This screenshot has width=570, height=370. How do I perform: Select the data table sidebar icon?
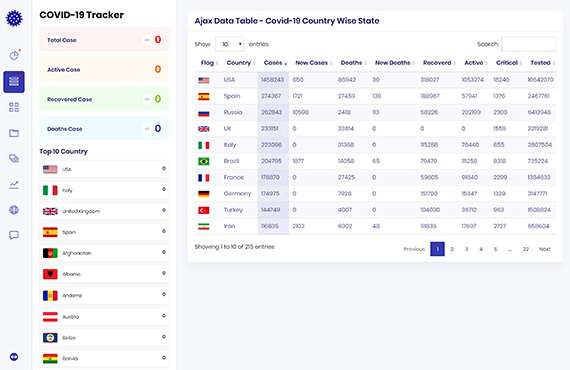[14, 82]
